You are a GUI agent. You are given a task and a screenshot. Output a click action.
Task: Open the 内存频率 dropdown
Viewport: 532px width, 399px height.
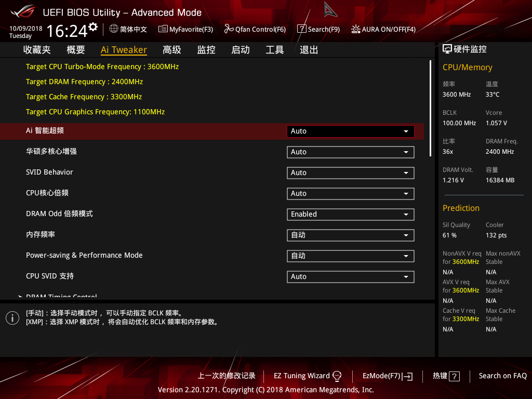pos(350,235)
